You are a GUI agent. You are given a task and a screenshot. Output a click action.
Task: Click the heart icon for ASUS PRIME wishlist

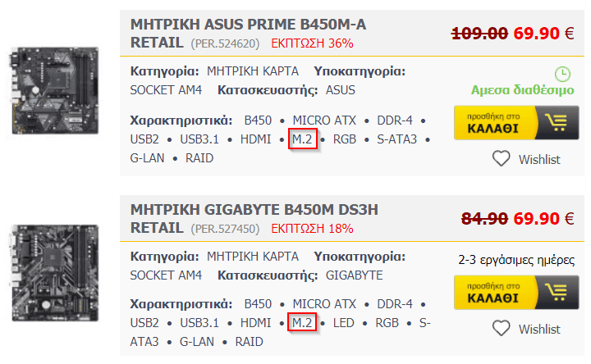(501, 158)
